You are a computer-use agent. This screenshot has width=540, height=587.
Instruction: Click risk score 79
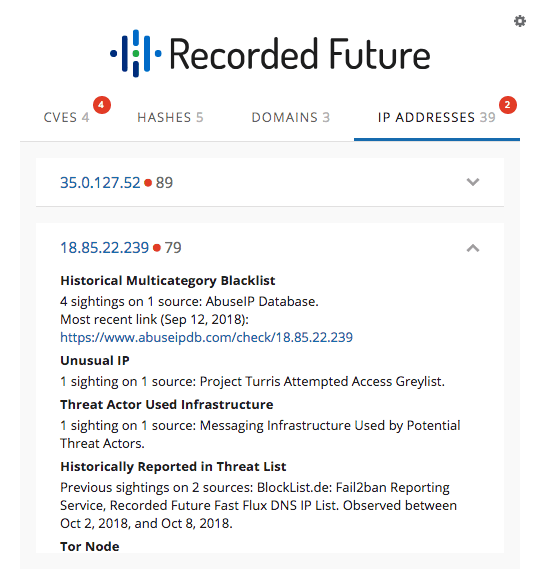[173, 247]
